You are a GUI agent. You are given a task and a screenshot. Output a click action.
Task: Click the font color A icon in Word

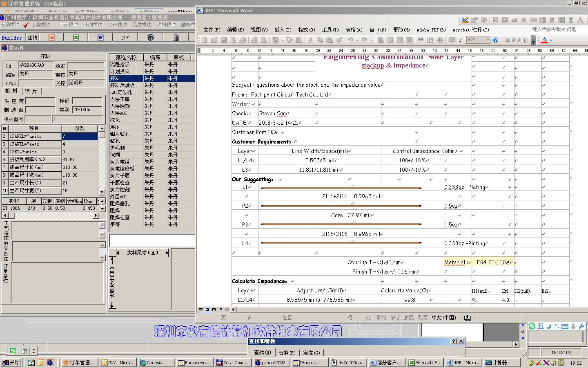(544, 40)
